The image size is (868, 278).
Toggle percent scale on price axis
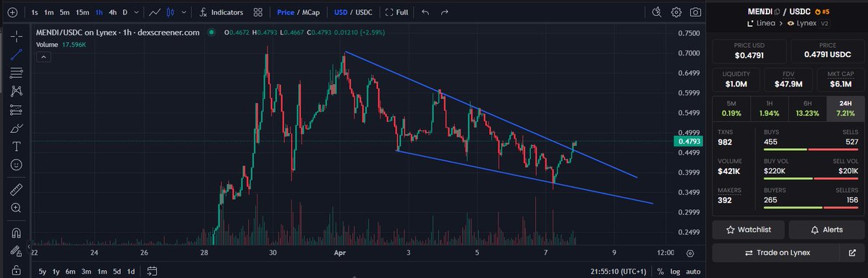coord(660,271)
